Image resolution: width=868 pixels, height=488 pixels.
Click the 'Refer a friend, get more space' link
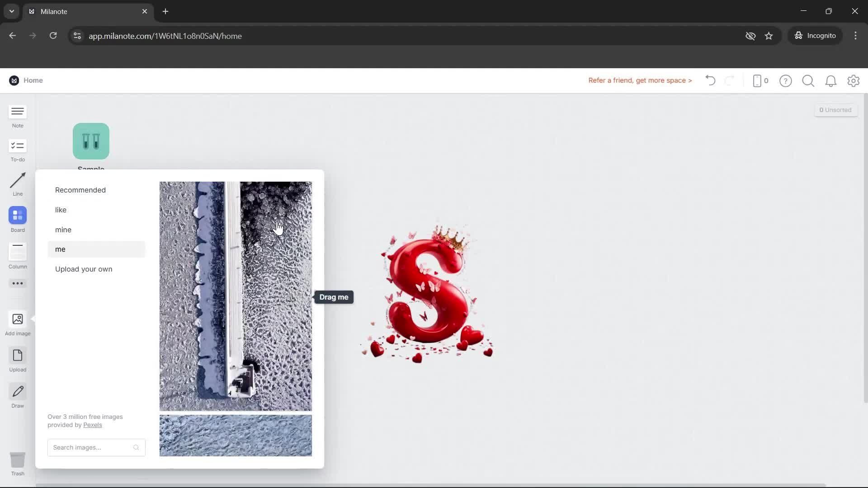640,80
